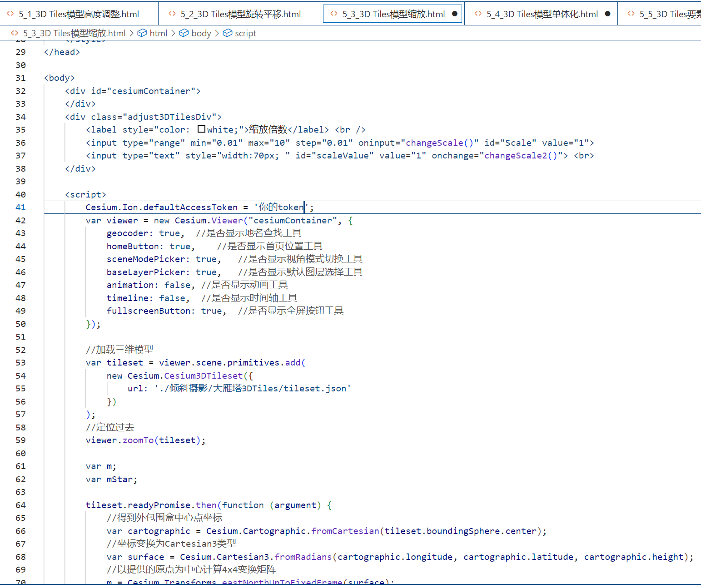Image resolution: width=701 pixels, height=588 pixels.
Task: Click the cube icon beside script breadcrumb
Action: pos(228,33)
